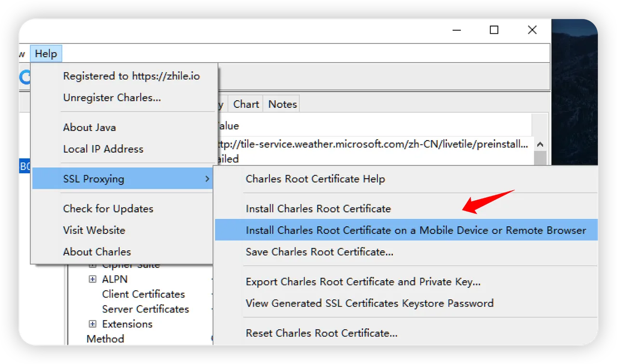Open About Java menu item
This screenshot has height=364, width=617.
(89, 128)
